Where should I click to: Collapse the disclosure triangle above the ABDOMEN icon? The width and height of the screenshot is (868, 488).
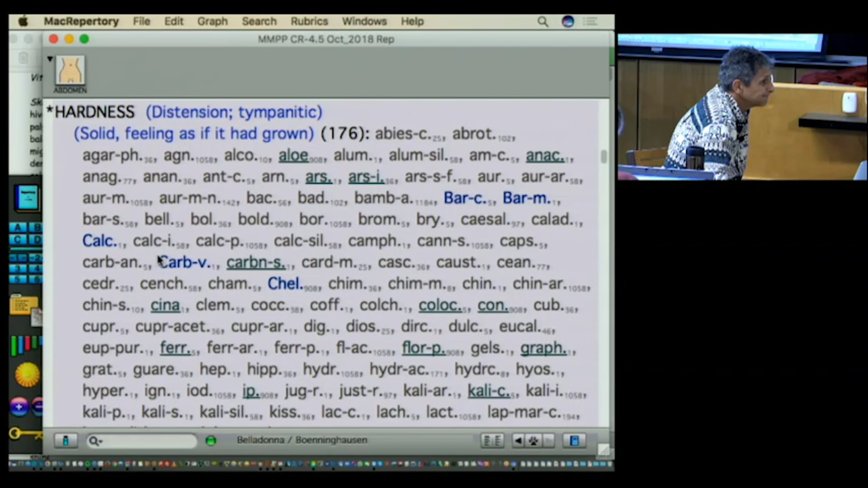(50, 59)
